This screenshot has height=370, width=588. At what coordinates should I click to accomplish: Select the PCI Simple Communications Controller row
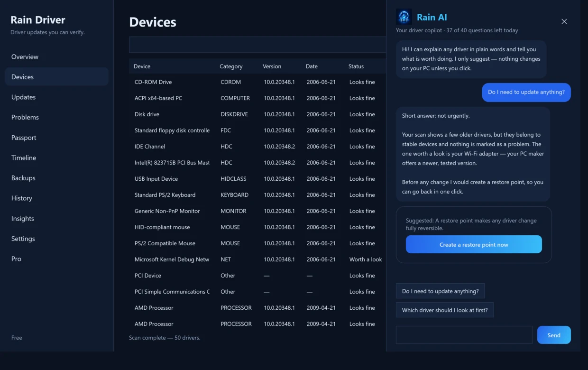point(257,292)
